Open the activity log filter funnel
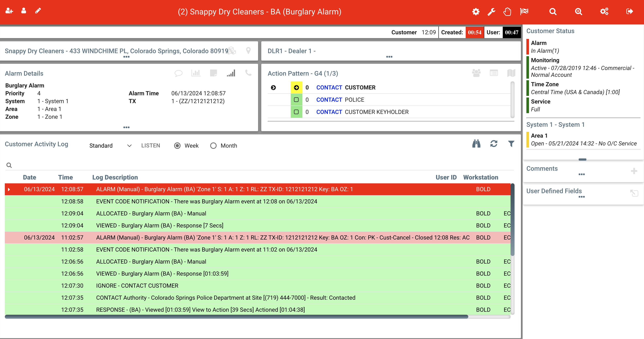Image resolution: width=644 pixels, height=339 pixels. [511, 144]
